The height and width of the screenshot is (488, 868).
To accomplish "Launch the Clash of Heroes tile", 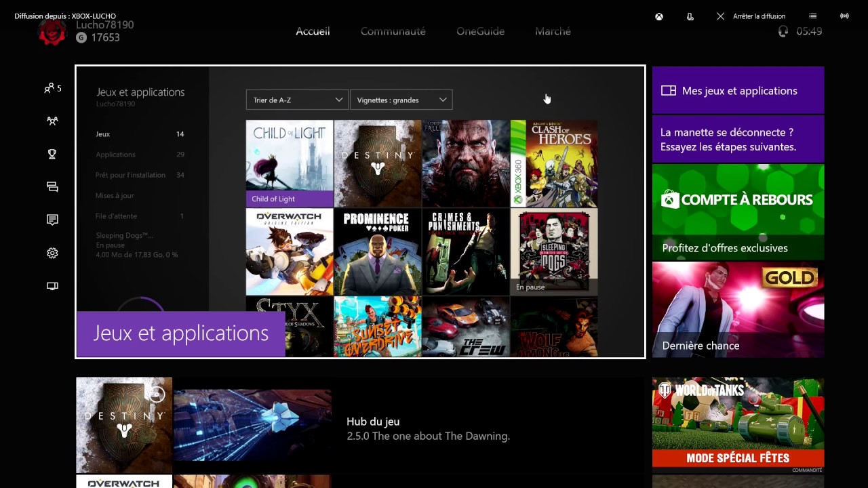I will click(x=554, y=163).
